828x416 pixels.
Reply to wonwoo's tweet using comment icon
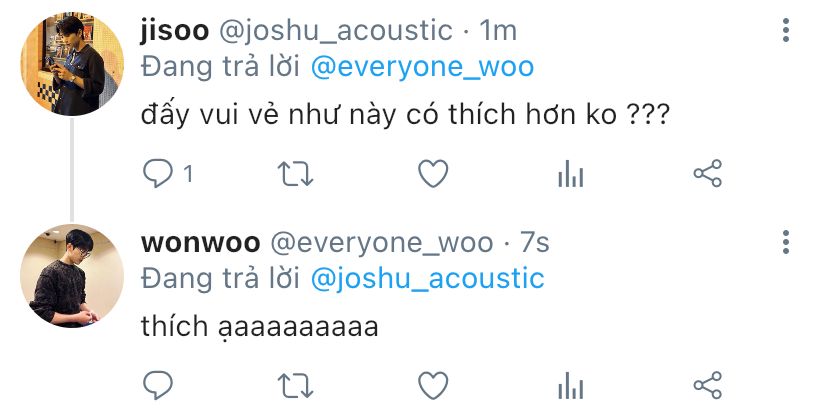click(158, 385)
